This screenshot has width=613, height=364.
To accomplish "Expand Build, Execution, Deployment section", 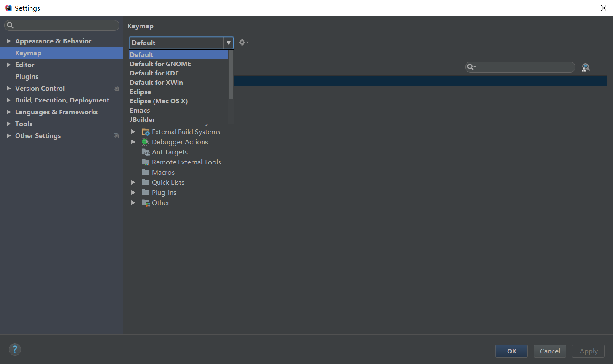I will click(8, 100).
